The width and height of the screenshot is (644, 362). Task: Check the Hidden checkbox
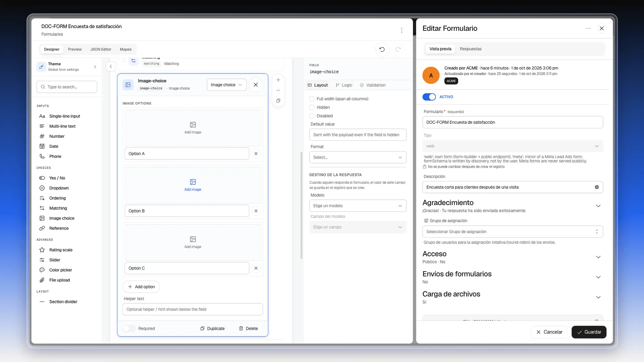click(x=312, y=107)
